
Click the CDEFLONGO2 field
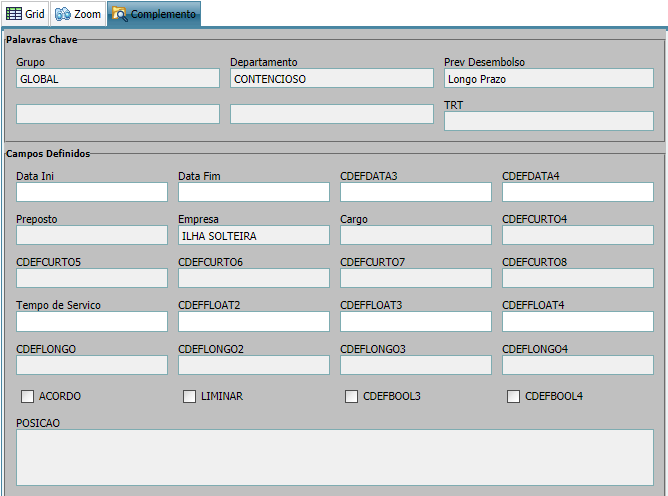(x=254, y=365)
